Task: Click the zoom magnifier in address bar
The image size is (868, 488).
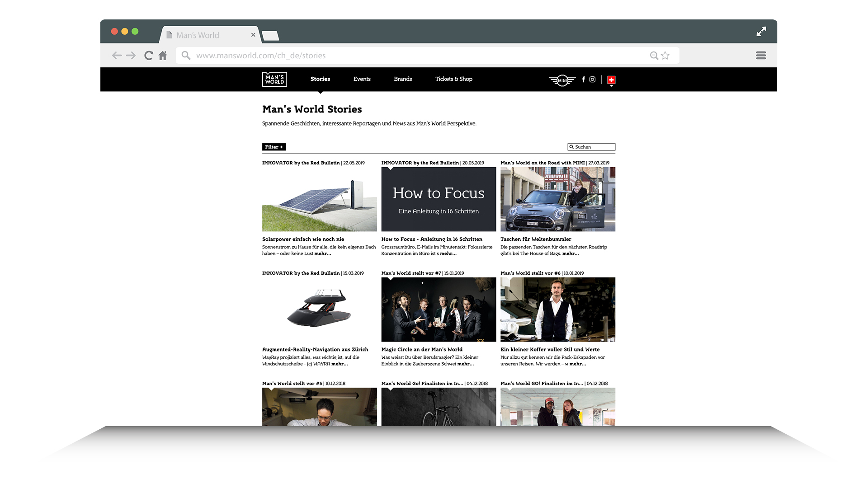Action: click(654, 56)
